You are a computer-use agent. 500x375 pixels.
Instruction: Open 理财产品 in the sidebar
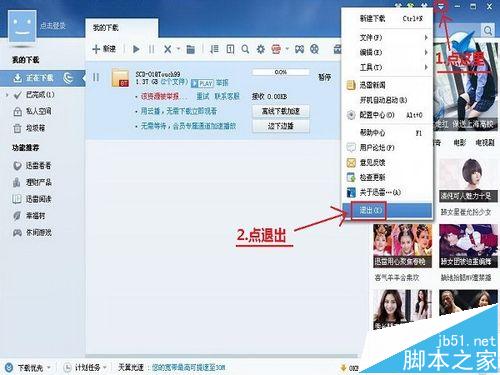39,182
